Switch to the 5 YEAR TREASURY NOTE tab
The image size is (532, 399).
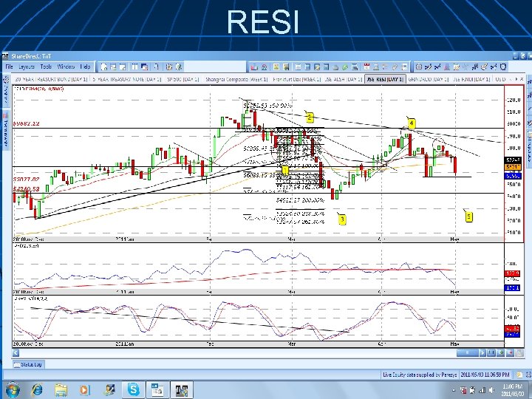[x=126, y=79]
